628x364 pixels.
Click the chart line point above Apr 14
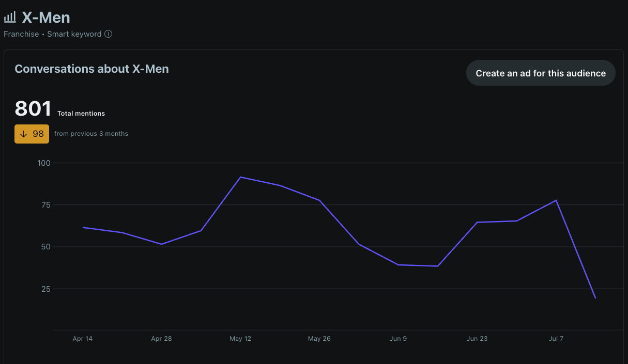pos(83,227)
